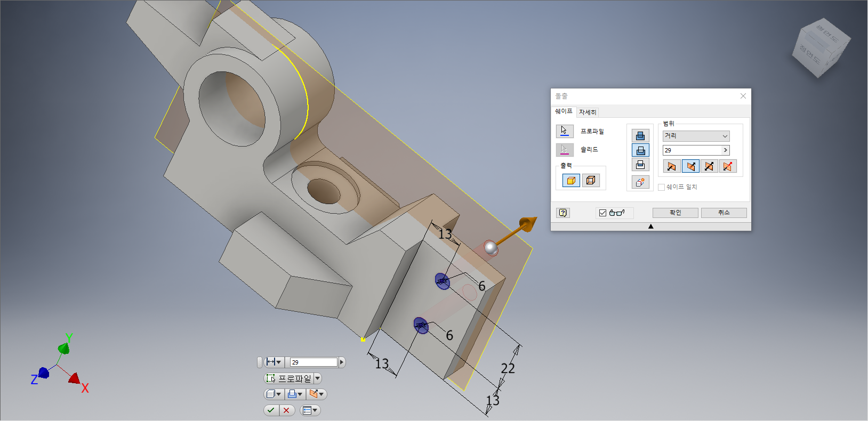Open the arrow flyout beside dialog 29 field
The width and height of the screenshot is (868, 421).
[725, 150]
